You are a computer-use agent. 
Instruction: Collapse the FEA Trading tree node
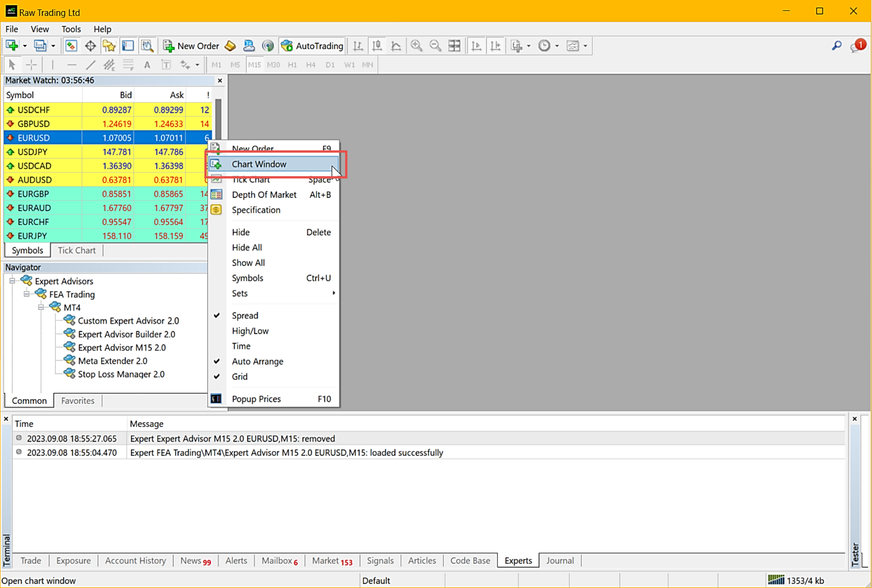pyautogui.click(x=27, y=294)
